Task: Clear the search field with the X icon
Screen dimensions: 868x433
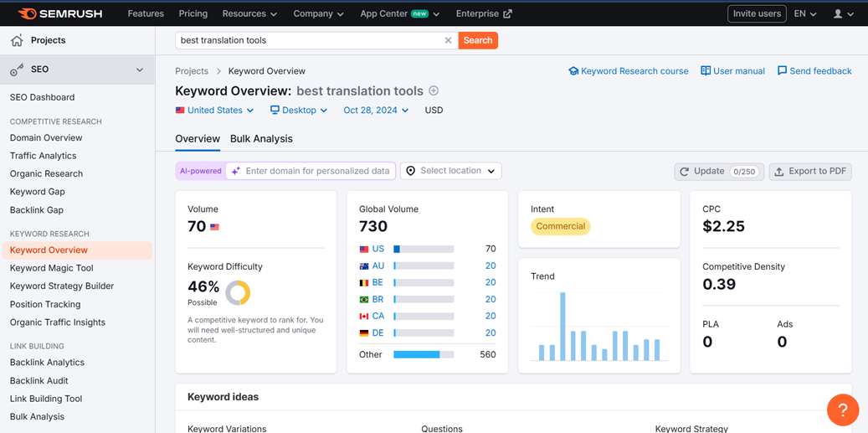Action: click(x=449, y=40)
